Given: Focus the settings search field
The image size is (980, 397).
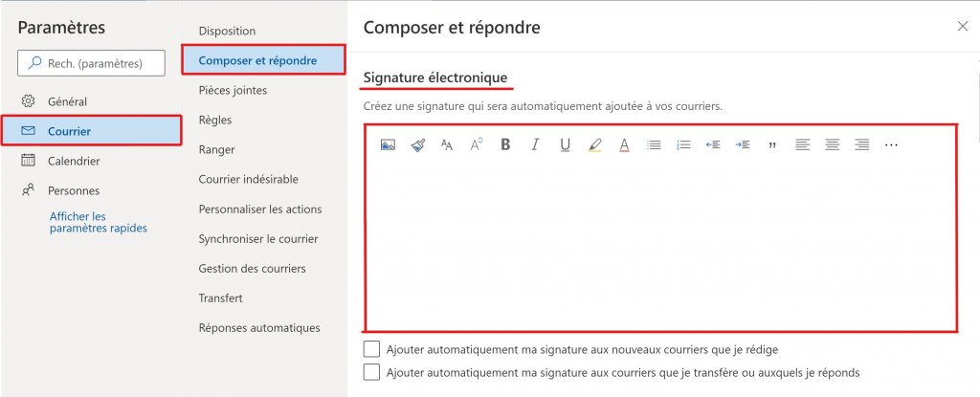Looking at the screenshot, I should pyautogui.click(x=91, y=63).
